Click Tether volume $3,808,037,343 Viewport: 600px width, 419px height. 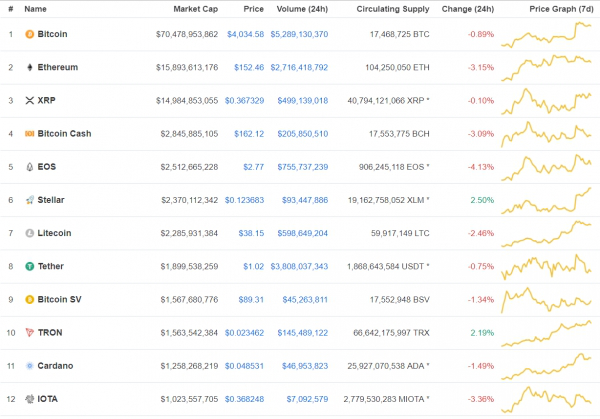pyautogui.click(x=299, y=266)
